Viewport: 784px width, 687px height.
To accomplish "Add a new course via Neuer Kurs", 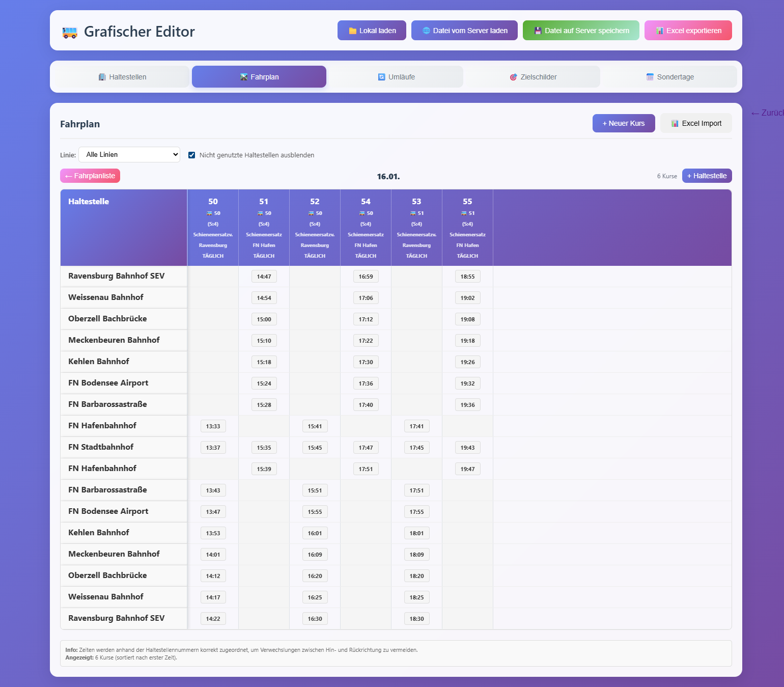I will click(623, 123).
